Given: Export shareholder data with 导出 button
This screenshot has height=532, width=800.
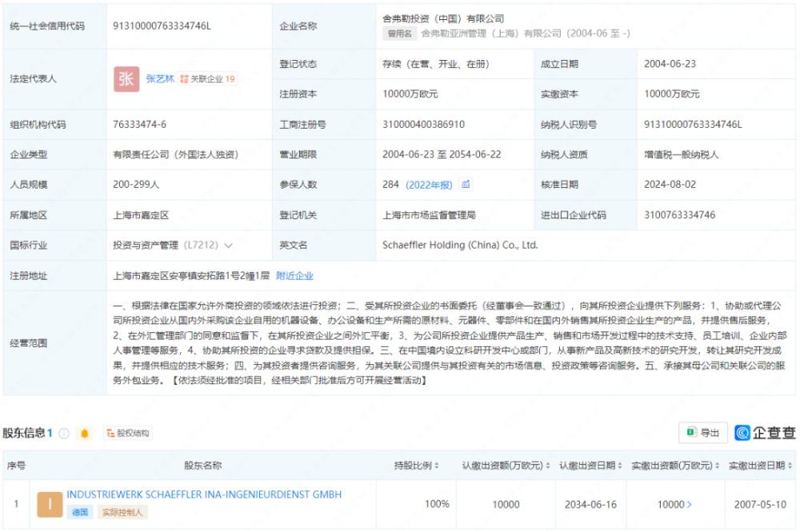Looking at the screenshot, I should point(702,433).
